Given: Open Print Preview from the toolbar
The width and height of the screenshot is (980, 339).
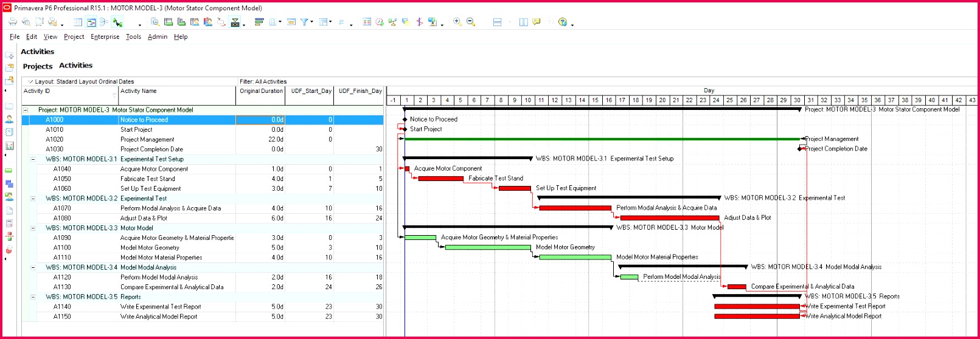Looking at the screenshot, I should coord(26,22).
